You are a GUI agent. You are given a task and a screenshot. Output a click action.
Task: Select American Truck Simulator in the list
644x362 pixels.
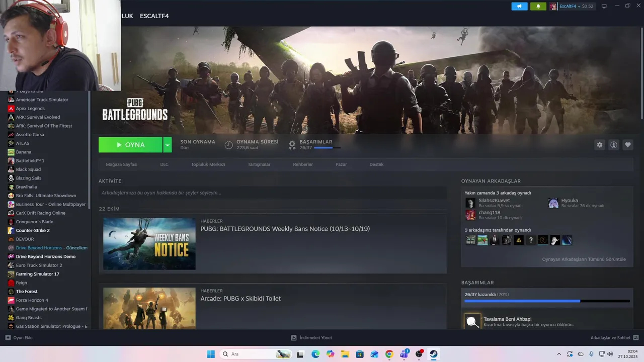pyautogui.click(x=42, y=100)
